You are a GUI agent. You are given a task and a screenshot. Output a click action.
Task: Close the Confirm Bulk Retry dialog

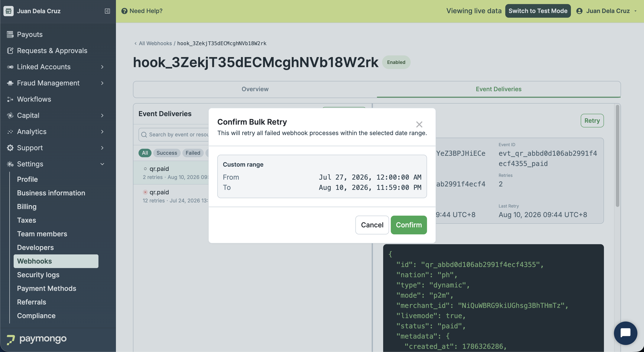pos(419,124)
